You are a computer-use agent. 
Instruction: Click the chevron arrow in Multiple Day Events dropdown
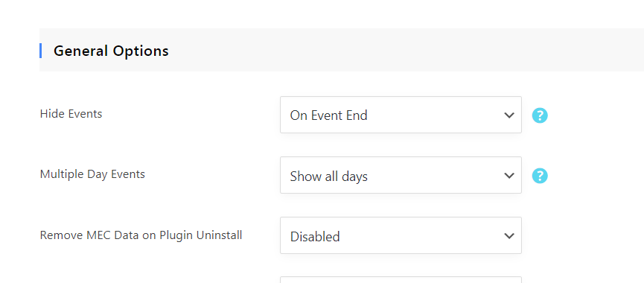tap(509, 176)
